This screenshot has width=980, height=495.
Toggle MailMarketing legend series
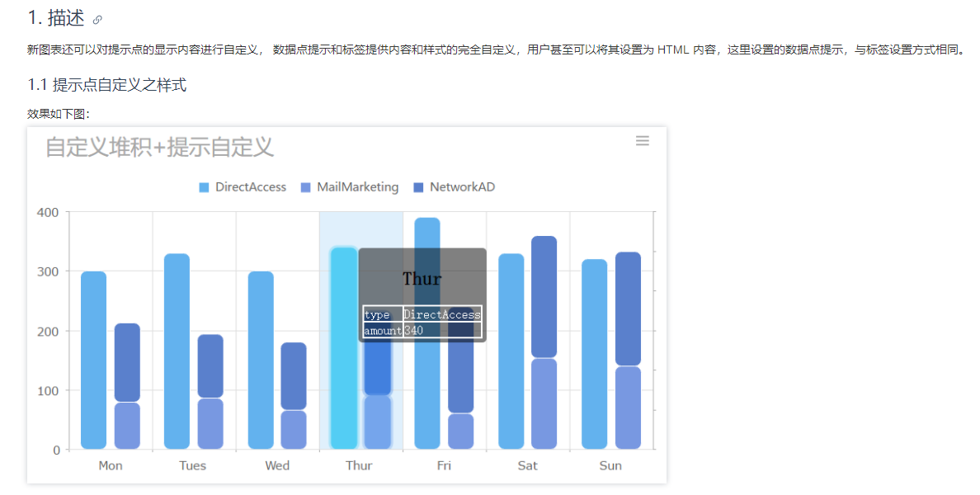(x=350, y=187)
